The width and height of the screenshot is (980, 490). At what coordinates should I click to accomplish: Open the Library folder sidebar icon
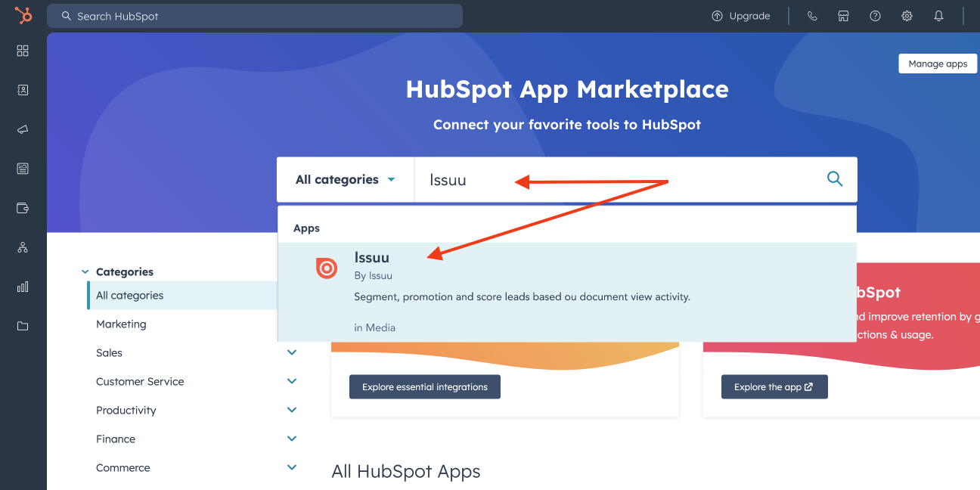click(23, 326)
